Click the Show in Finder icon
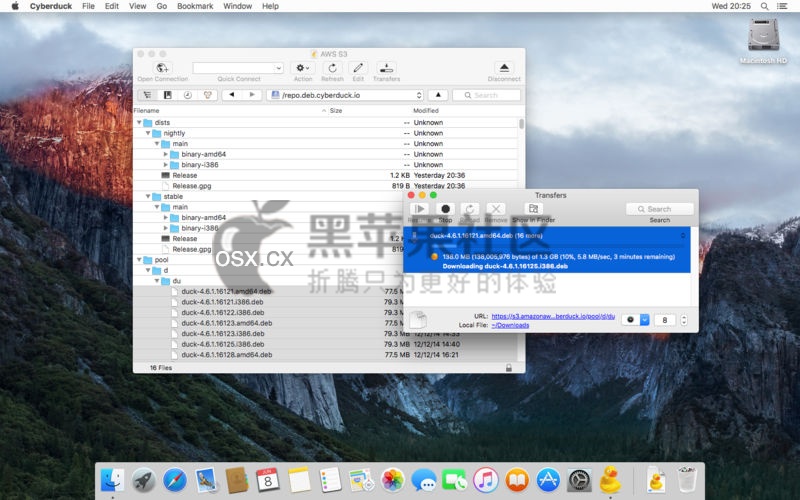Screen dimensions: 800x500 click(x=533, y=209)
